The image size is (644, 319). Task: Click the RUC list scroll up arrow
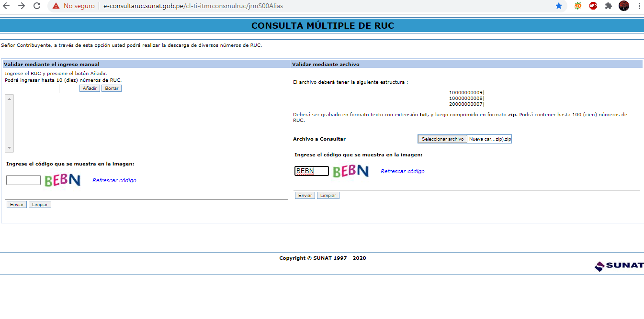pos(9,99)
